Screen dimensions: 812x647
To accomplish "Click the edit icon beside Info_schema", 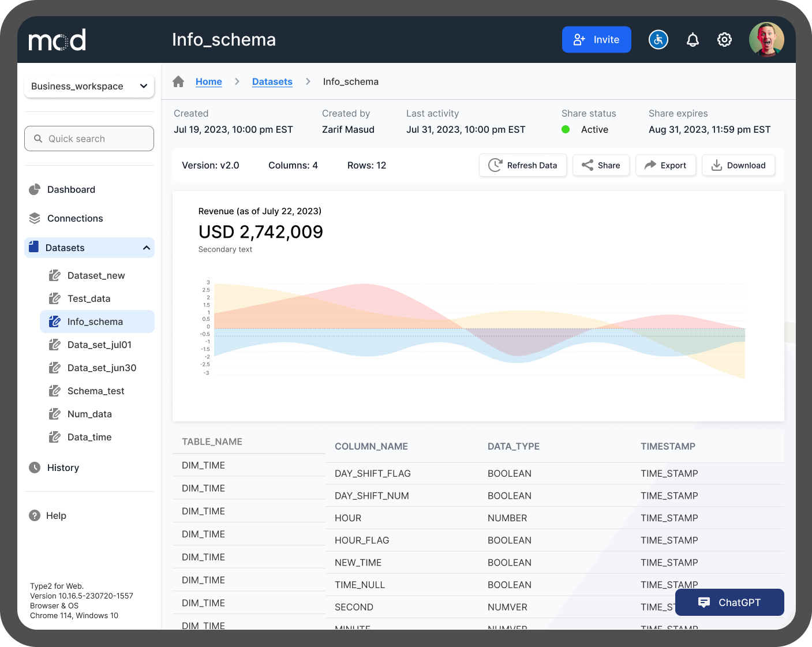I will 55,321.
